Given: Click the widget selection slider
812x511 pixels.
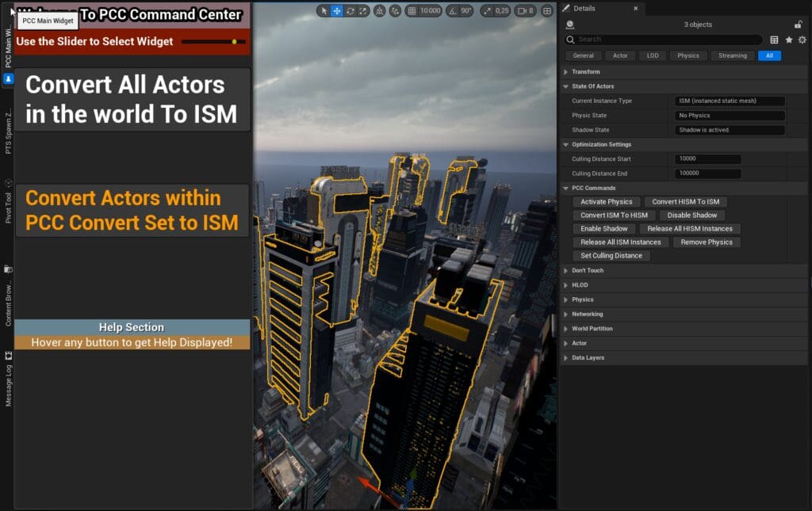Looking at the screenshot, I should pos(213,41).
